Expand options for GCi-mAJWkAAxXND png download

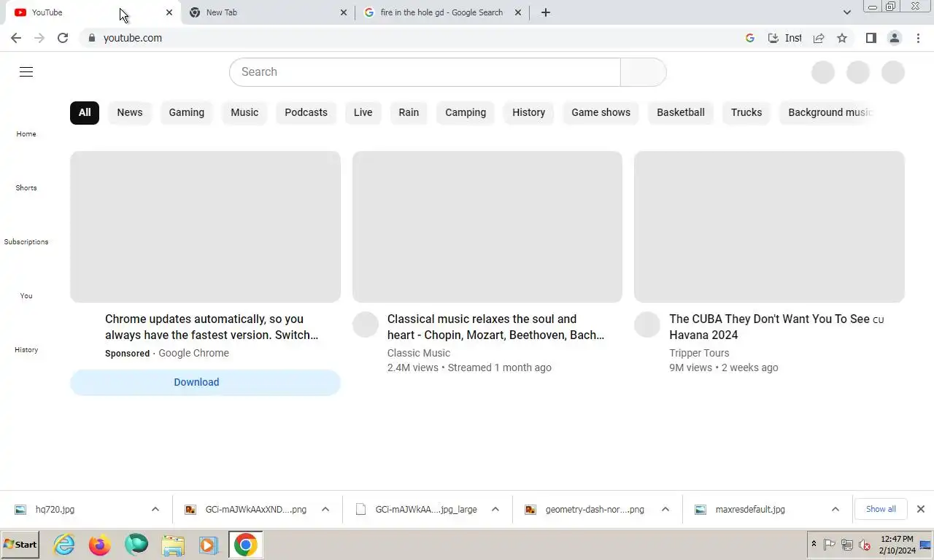tap(325, 510)
